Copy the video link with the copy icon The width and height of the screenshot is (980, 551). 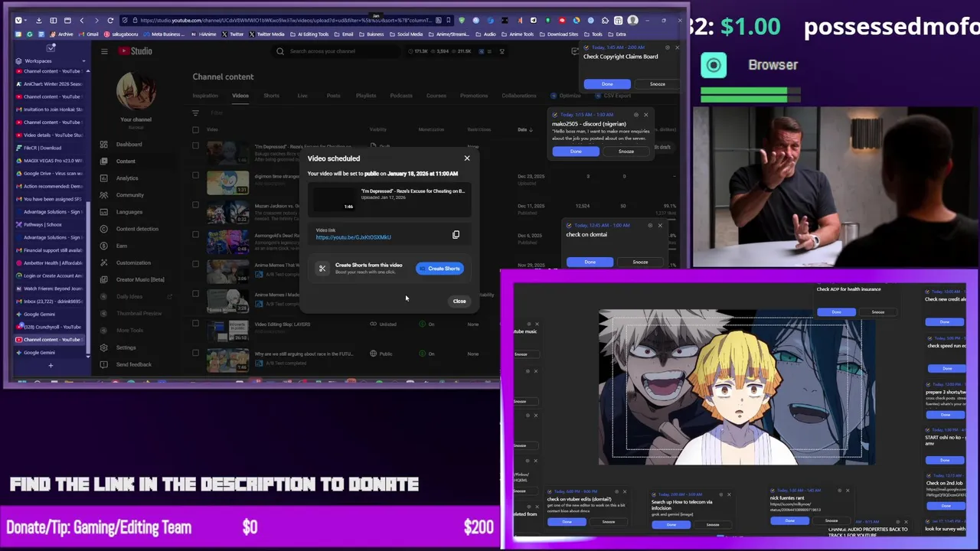click(456, 235)
